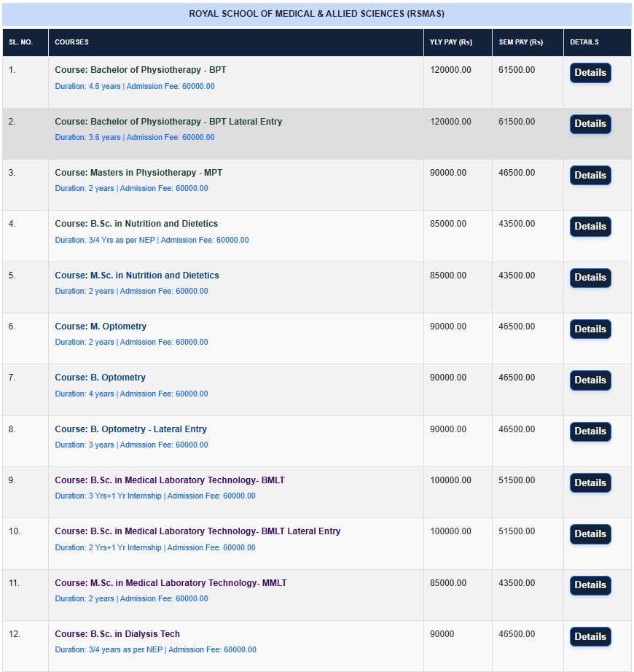Select the COURSES column header
The image size is (634, 672).
click(71, 42)
